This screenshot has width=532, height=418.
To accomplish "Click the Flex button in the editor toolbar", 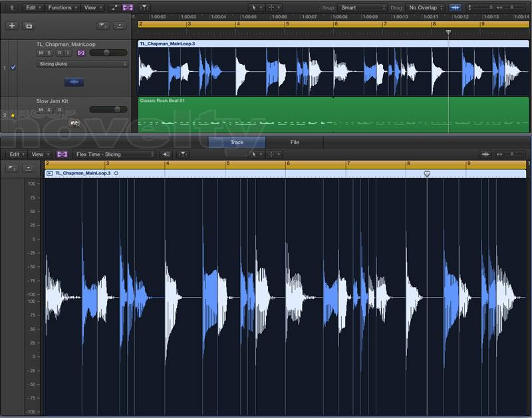I will (62, 154).
